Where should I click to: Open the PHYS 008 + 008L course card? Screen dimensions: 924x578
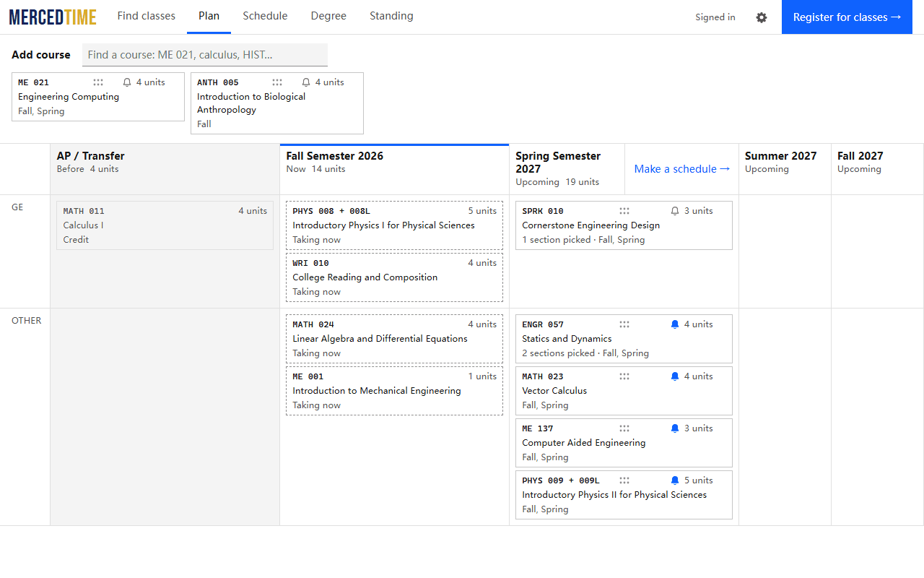coord(394,225)
